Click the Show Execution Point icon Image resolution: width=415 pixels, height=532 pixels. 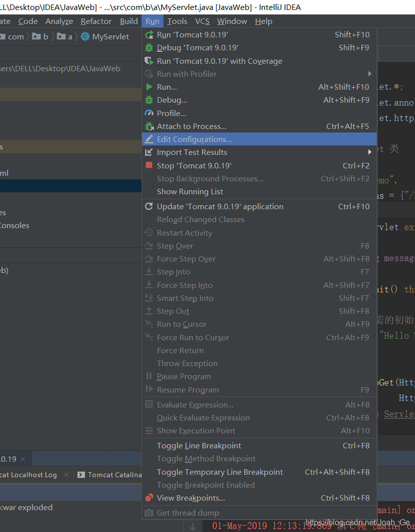click(x=149, y=430)
